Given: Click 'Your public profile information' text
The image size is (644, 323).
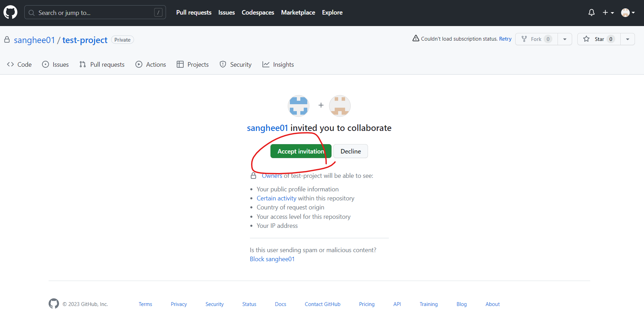Looking at the screenshot, I should (x=298, y=189).
